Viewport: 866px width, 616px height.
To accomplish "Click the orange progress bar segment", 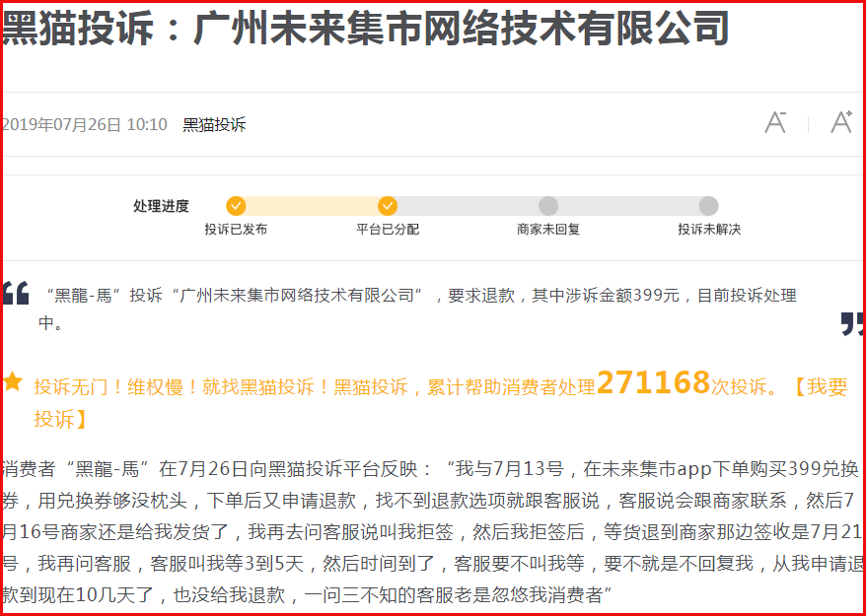I will click(312, 206).
